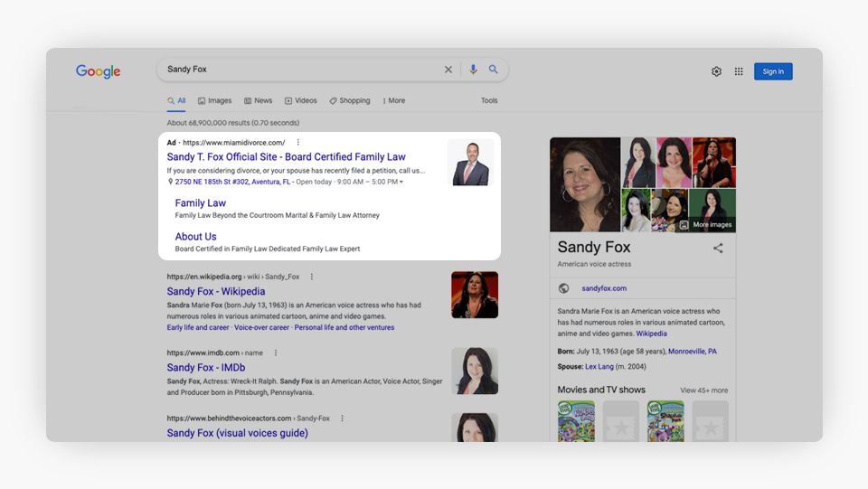Switch to the Images tab
Screen dimensions: 868x489
tap(214, 101)
